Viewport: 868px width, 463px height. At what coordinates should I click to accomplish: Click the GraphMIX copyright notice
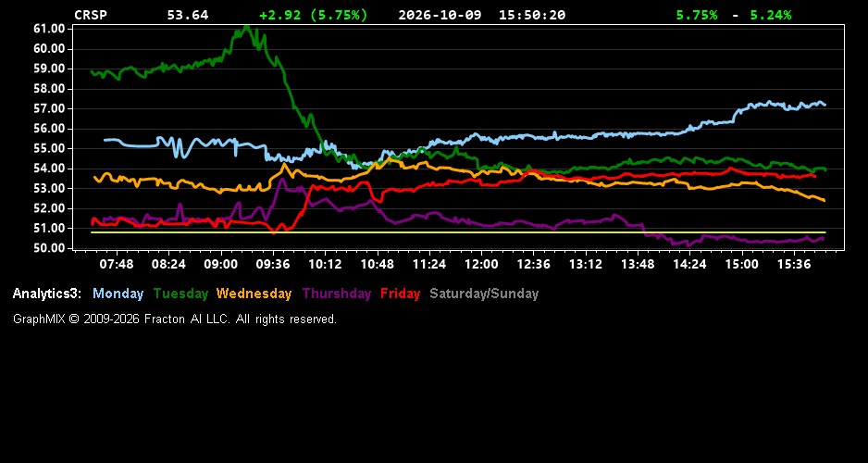tap(175, 319)
